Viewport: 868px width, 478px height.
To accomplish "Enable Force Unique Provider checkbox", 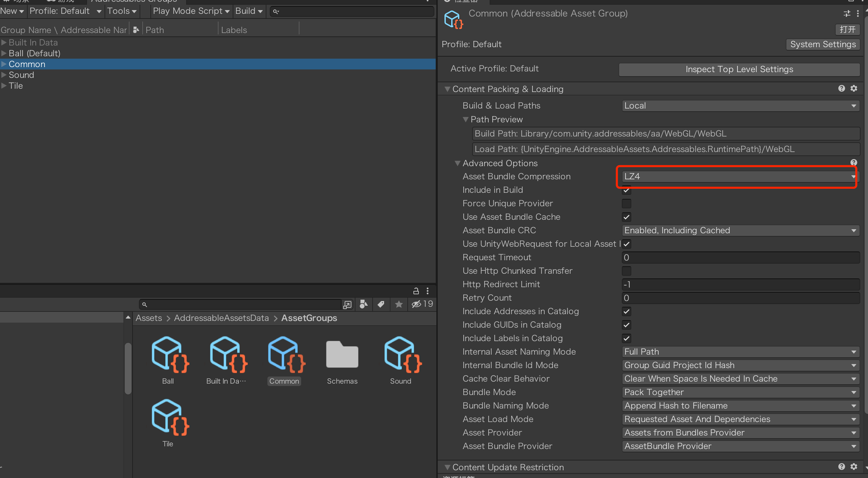I will (626, 204).
